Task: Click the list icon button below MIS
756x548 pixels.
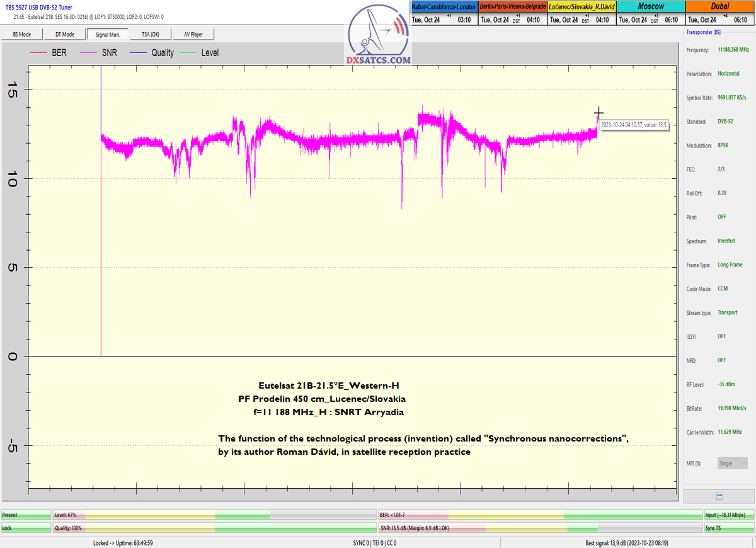Action: pos(719,496)
